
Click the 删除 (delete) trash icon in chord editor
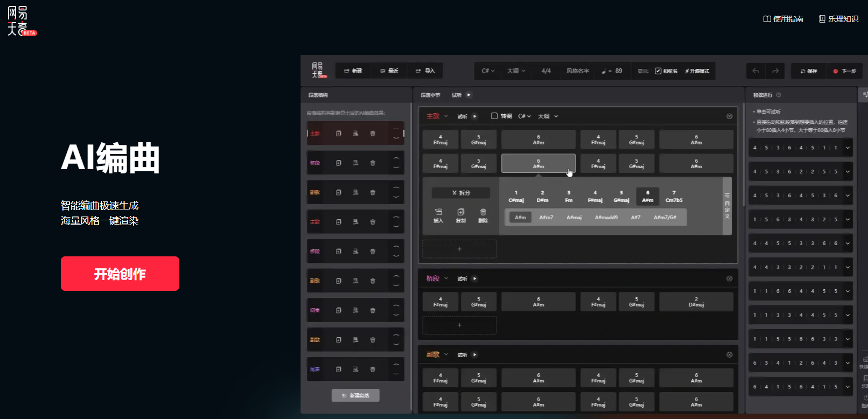click(483, 215)
